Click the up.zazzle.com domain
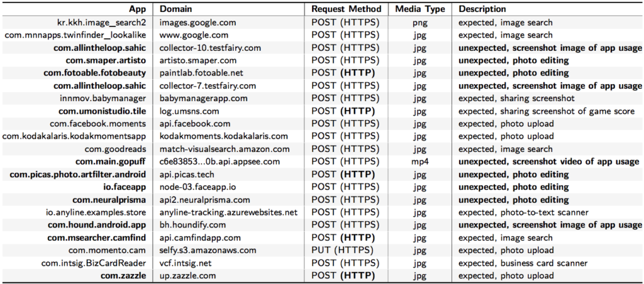This screenshot has height=284, width=644. [x=187, y=276]
